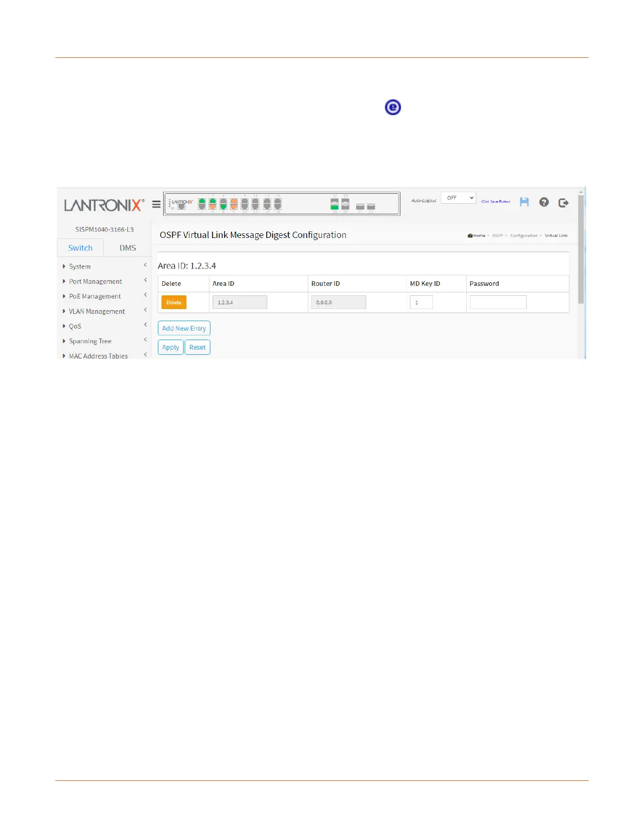Click the Router ID column header
Viewport: 644px width, 834px height.
[x=325, y=284]
